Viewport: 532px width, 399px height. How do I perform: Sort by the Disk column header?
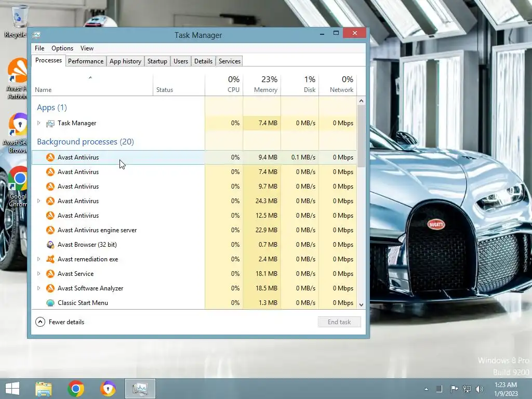(300, 85)
